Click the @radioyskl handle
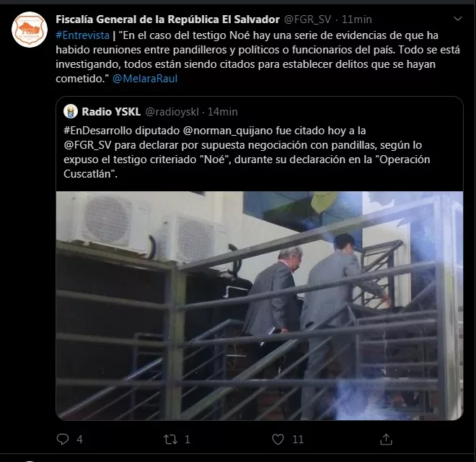The width and height of the screenshot is (476, 462). (172, 112)
